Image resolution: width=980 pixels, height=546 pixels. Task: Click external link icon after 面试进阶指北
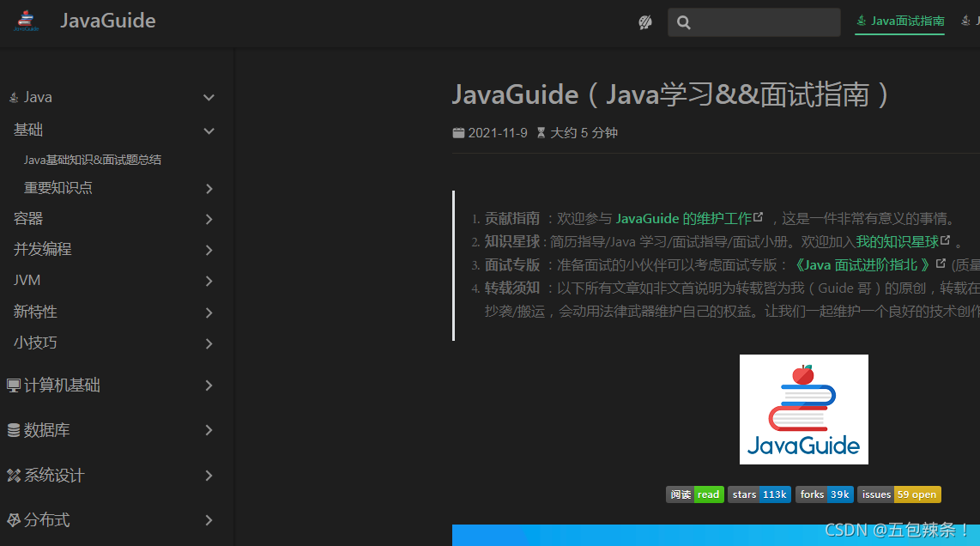coord(941,264)
